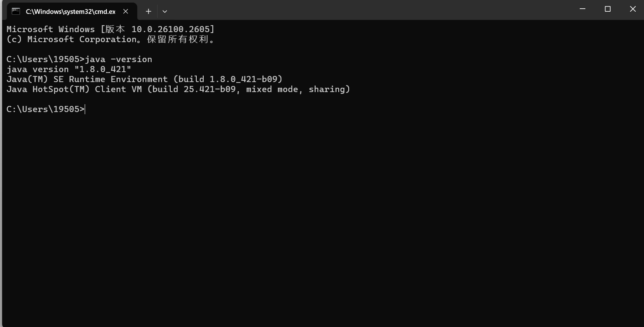Click the first C:\Users\19505> prompt

45,59
